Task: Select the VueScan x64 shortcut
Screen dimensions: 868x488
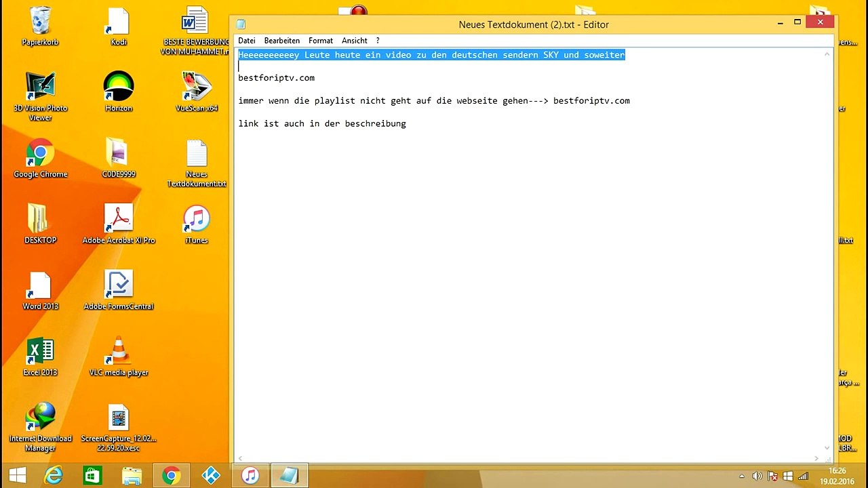Action: point(197,91)
